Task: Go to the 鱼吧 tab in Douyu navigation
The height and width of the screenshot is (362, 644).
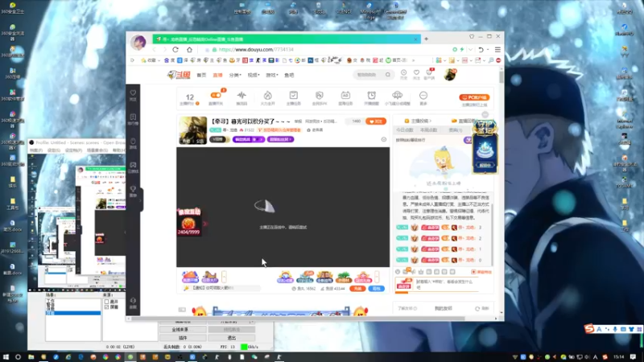Action: click(289, 75)
